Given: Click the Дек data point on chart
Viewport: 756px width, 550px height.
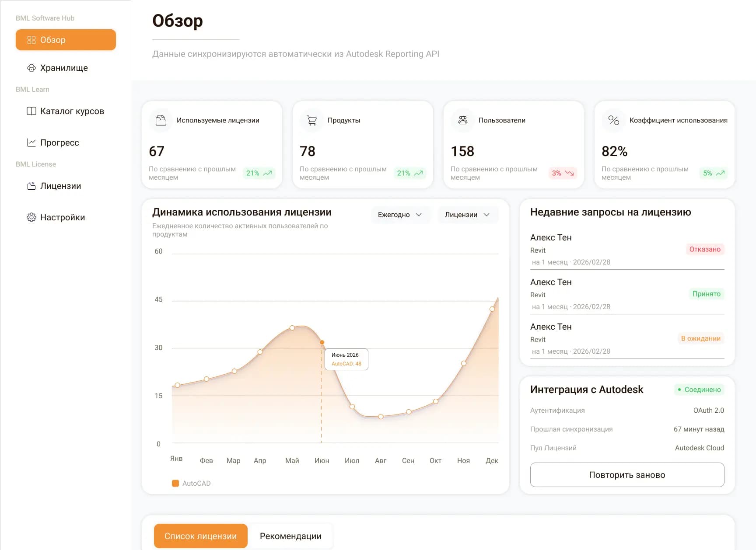Looking at the screenshot, I should click(x=492, y=309).
